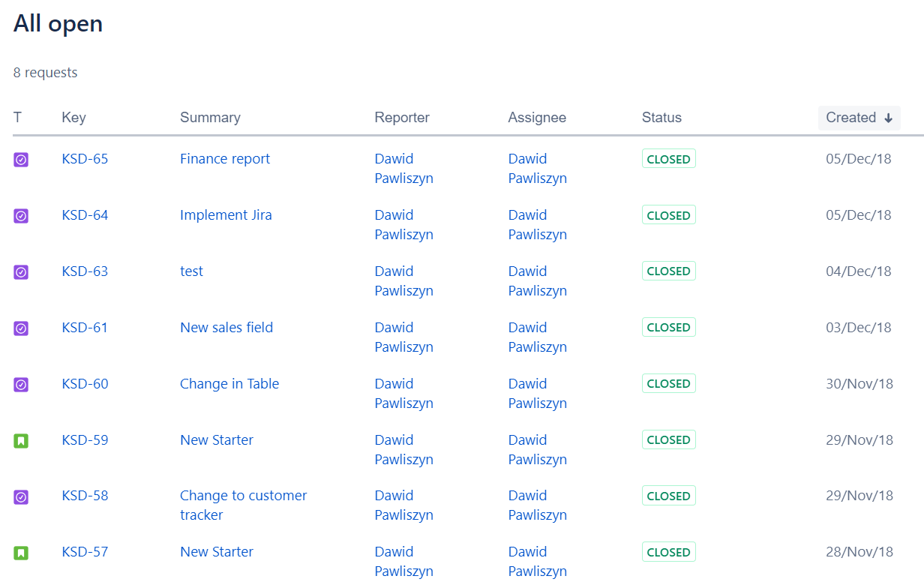924x588 pixels.
Task: Open issue key KSD-64
Action: (85, 215)
